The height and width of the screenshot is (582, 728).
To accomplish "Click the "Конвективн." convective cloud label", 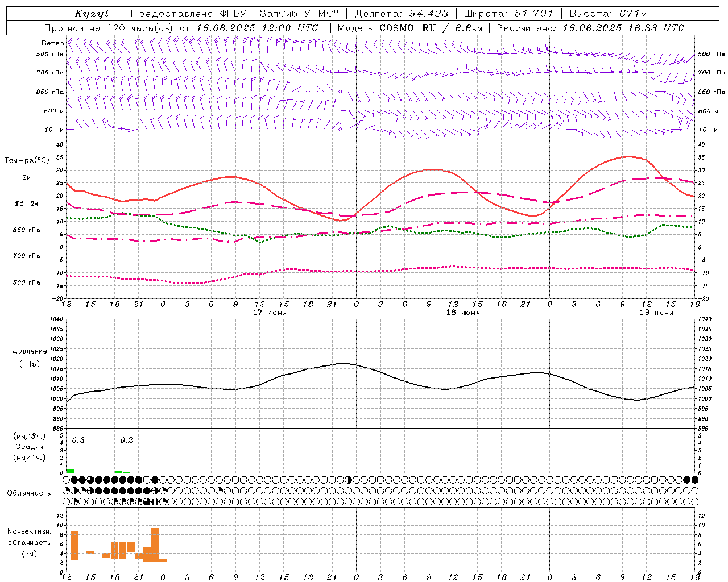I will pos(29,531).
